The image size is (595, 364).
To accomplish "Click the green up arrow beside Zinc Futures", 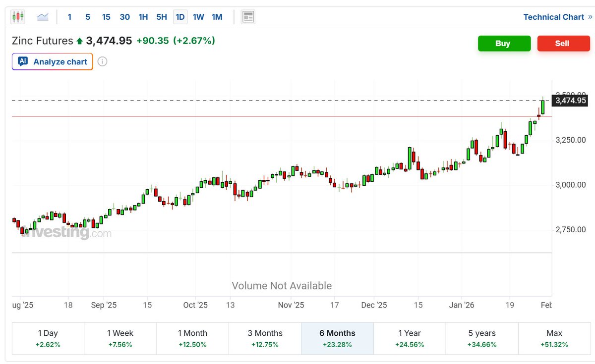I will coord(79,41).
